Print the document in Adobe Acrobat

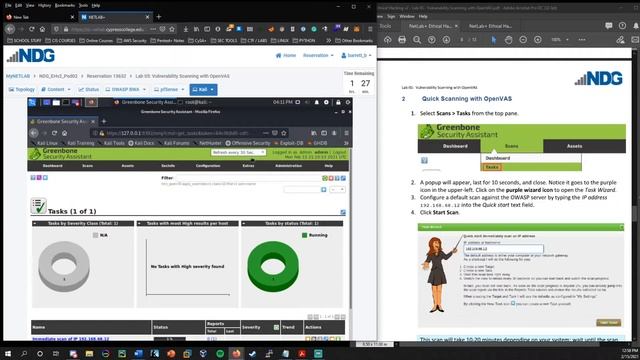pyautogui.click(x=402, y=40)
